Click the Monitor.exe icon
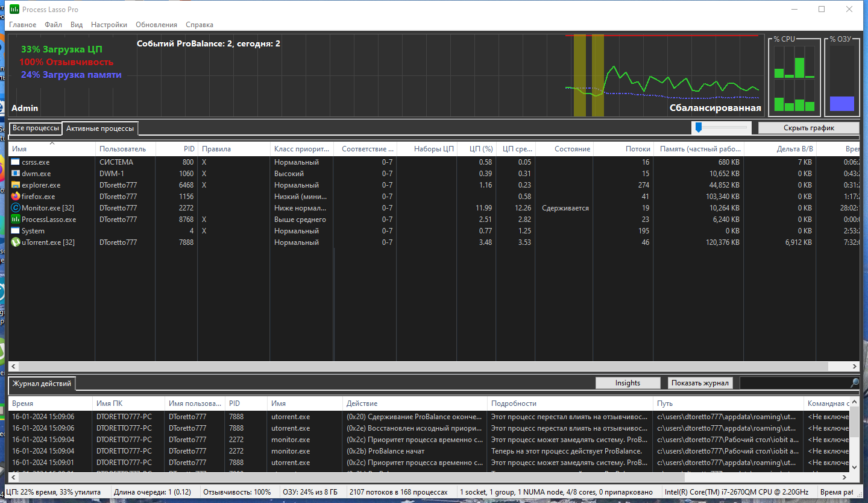Viewport: 868px width, 503px height. click(x=15, y=208)
